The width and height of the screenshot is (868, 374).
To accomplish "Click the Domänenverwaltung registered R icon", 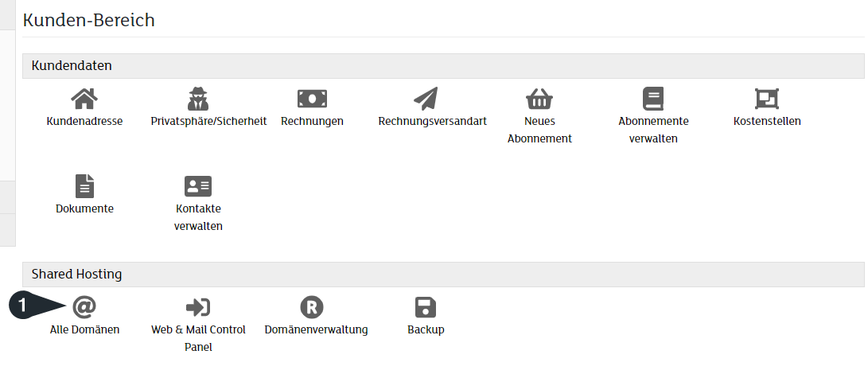I will pyautogui.click(x=312, y=307).
